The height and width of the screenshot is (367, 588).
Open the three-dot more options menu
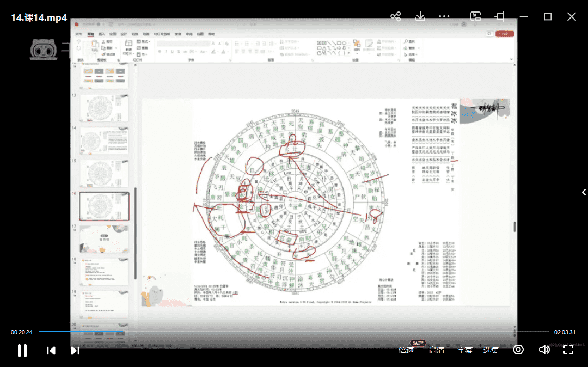pyautogui.click(x=444, y=16)
